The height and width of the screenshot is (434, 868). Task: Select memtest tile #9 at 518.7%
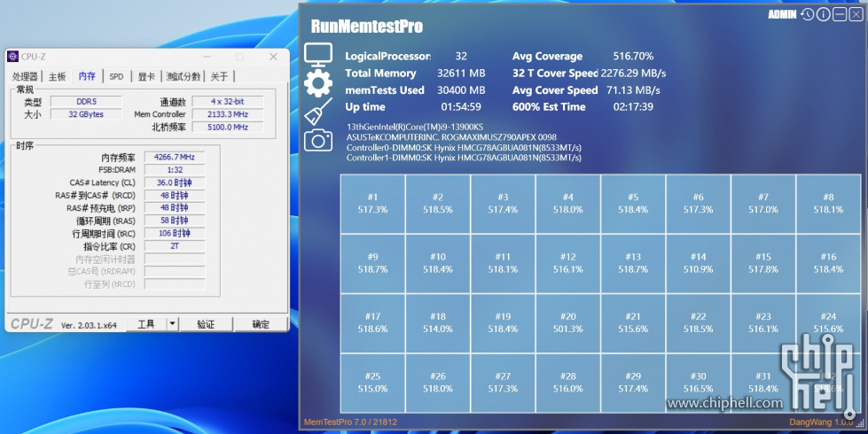point(372,263)
